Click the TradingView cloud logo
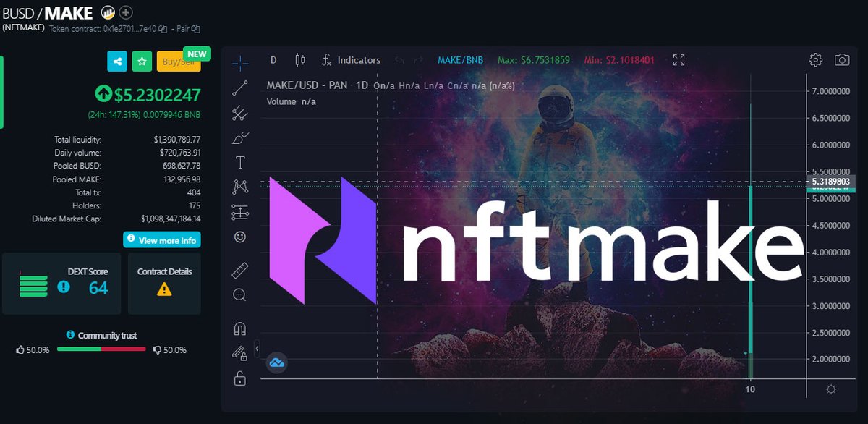 click(x=276, y=362)
